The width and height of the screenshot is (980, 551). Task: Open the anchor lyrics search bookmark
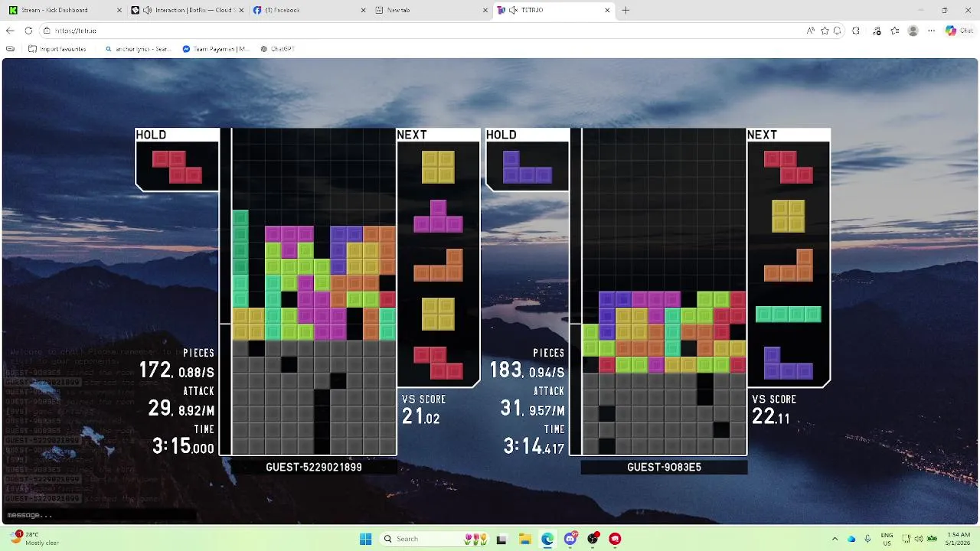138,48
